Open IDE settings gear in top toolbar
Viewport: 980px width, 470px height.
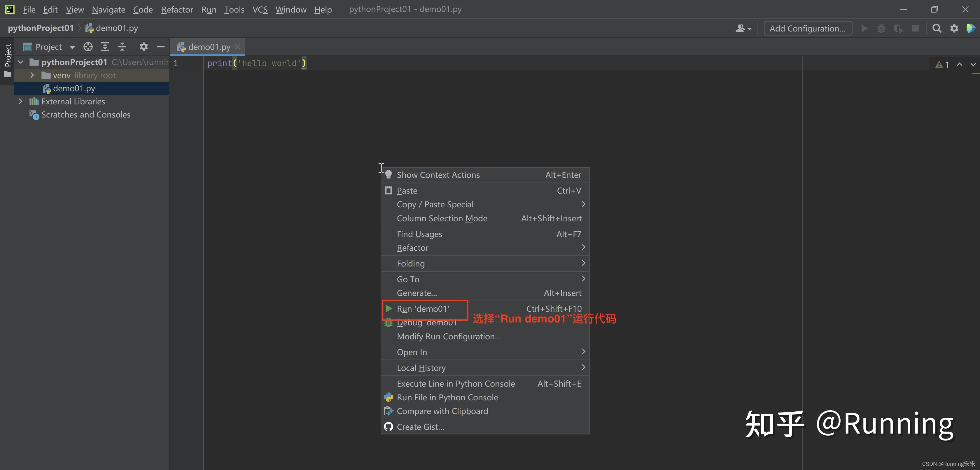pos(954,29)
